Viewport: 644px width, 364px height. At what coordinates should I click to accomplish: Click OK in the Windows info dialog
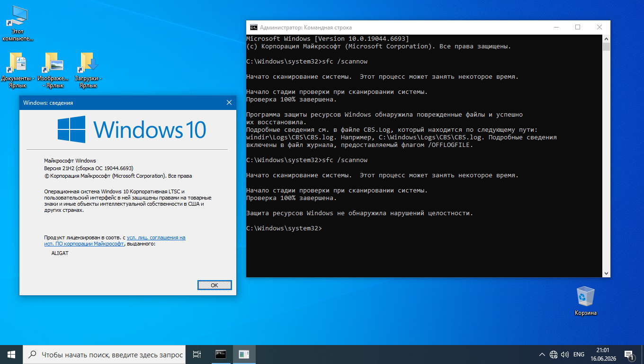coord(215,285)
